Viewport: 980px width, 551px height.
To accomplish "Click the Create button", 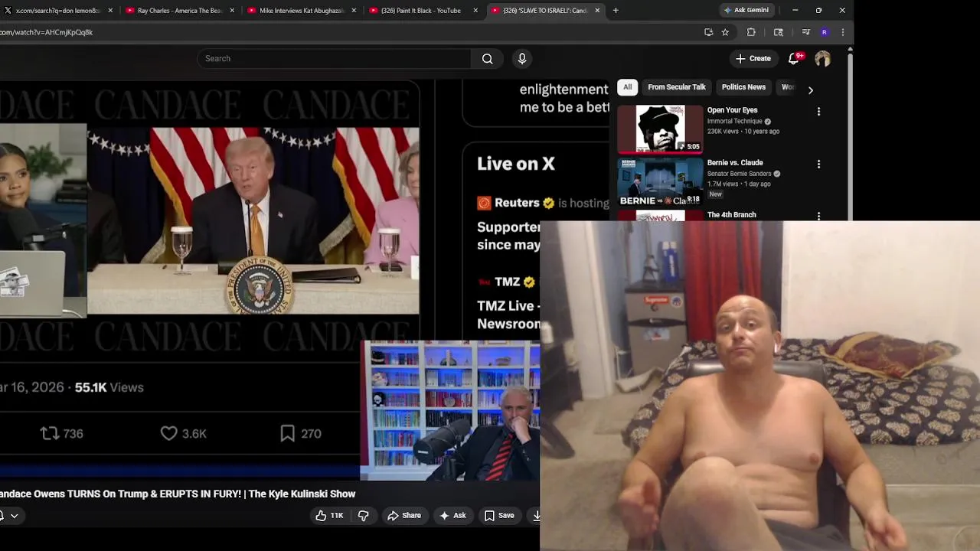I will coord(753,59).
